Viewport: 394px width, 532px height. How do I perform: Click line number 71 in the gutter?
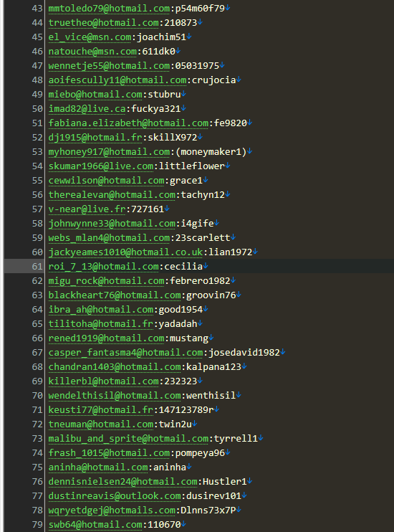[37, 410]
